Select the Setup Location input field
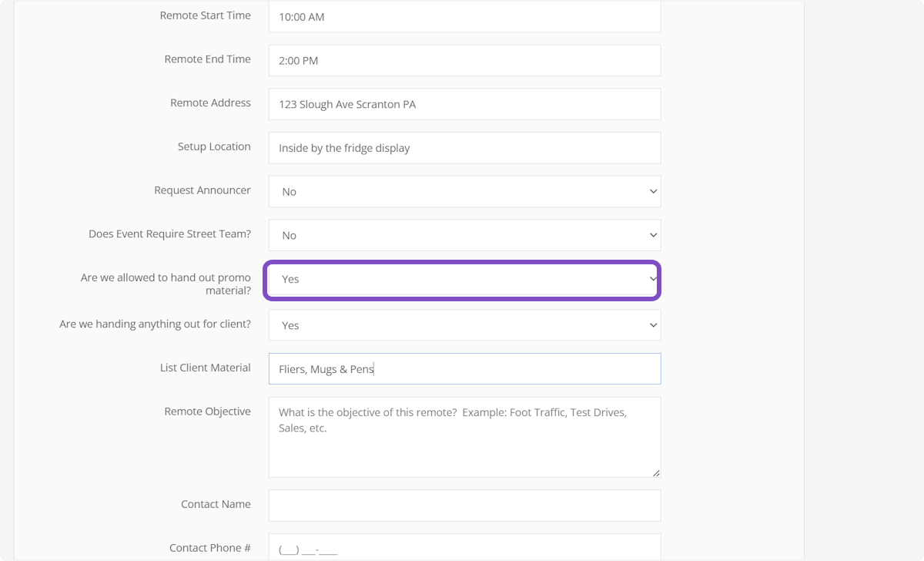Screen dimensions: 924x561 tap(464, 148)
